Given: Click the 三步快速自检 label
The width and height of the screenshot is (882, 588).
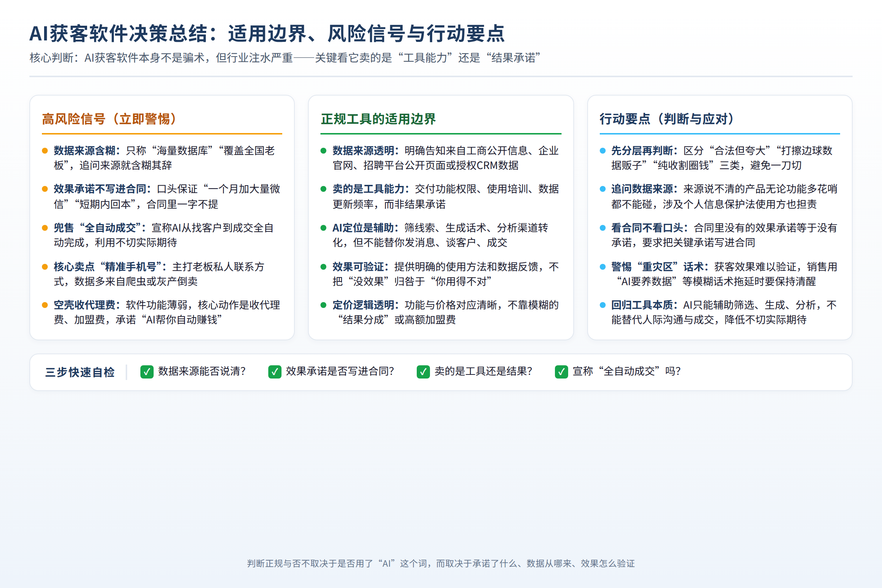Looking at the screenshot, I should click(80, 372).
